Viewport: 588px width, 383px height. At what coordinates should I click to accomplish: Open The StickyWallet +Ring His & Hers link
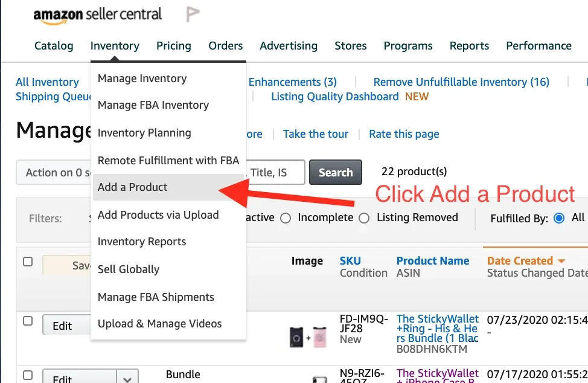tap(438, 328)
